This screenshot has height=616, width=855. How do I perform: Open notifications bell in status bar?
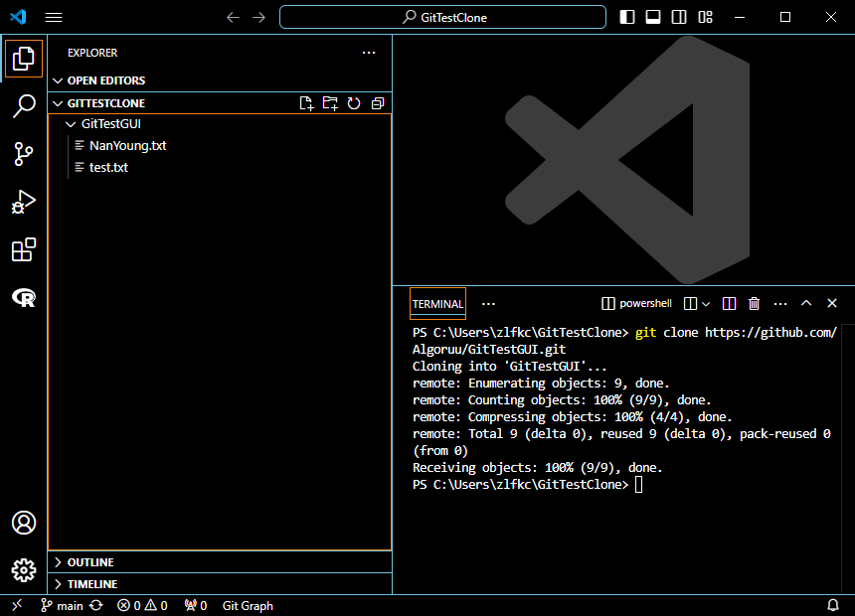[x=833, y=605]
